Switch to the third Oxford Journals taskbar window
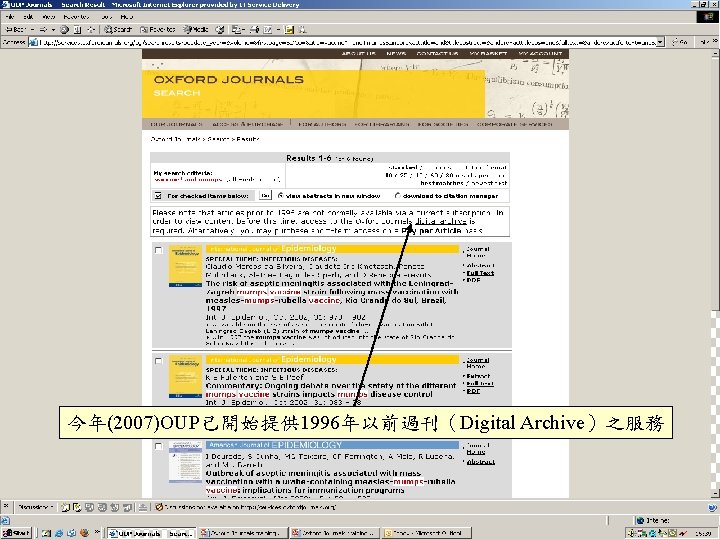The width and height of the screenshot is (720, 540). point(335,533)
